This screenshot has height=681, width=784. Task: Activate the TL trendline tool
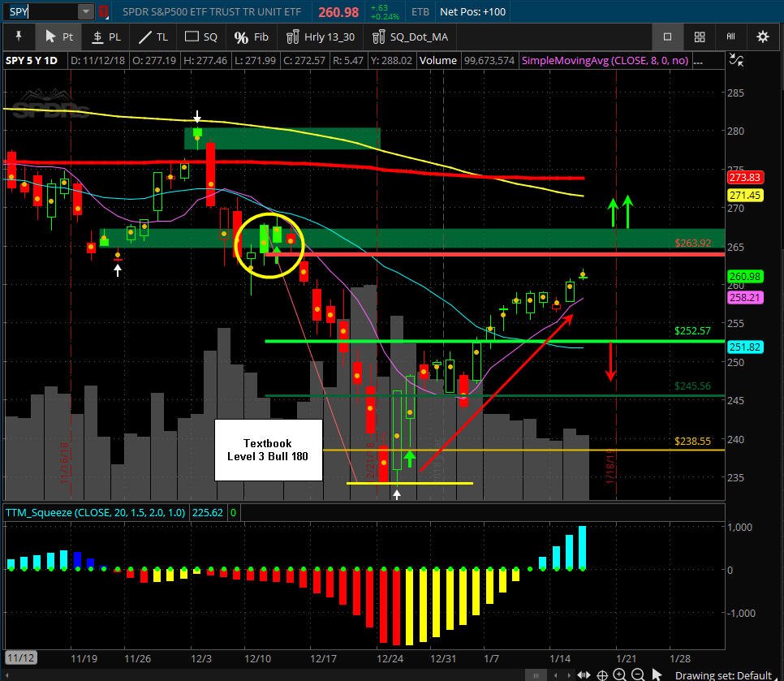[153, 37]
